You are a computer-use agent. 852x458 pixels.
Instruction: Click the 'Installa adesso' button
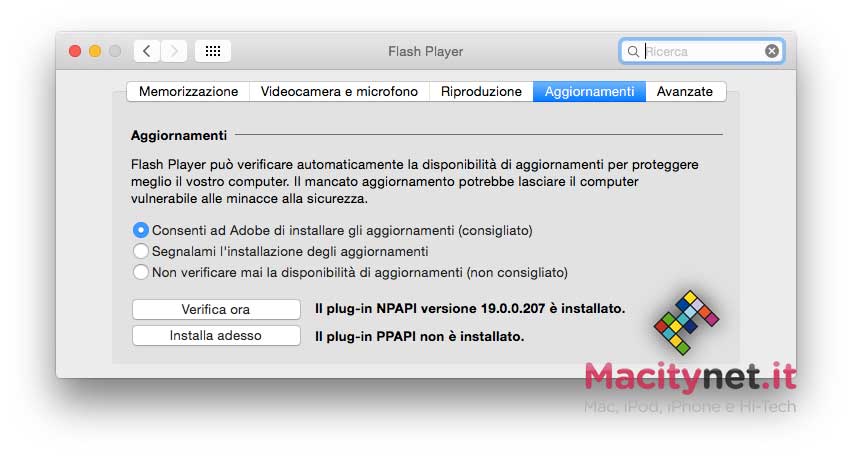click(215, 336)
